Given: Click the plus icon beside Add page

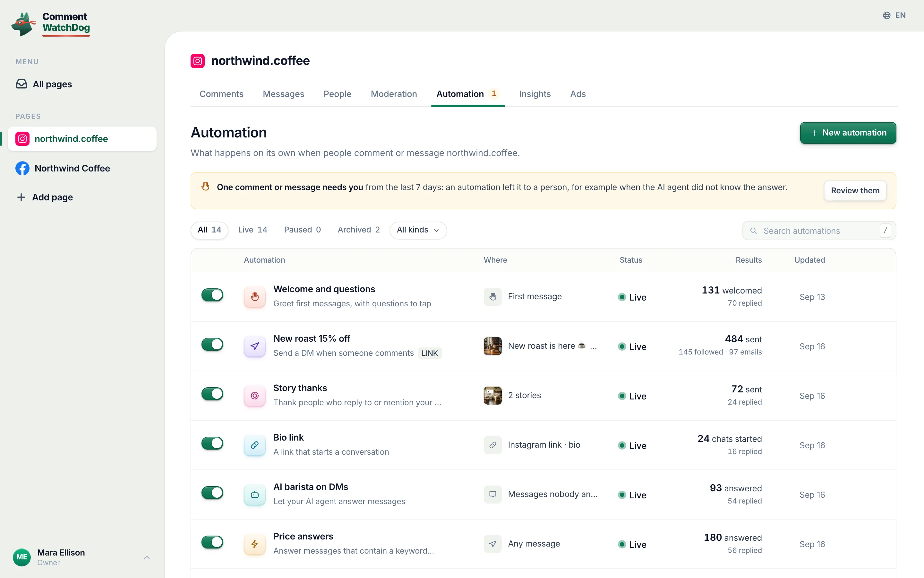Looking at the screenshot, I should pyautogui.click(x=21, y=197).
